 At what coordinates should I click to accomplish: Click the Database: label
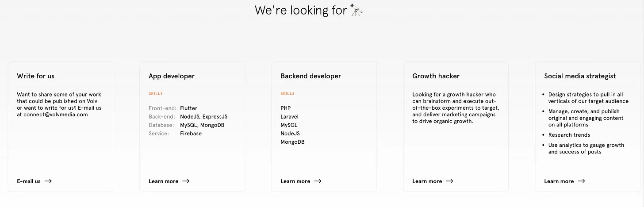coord(162,125)
